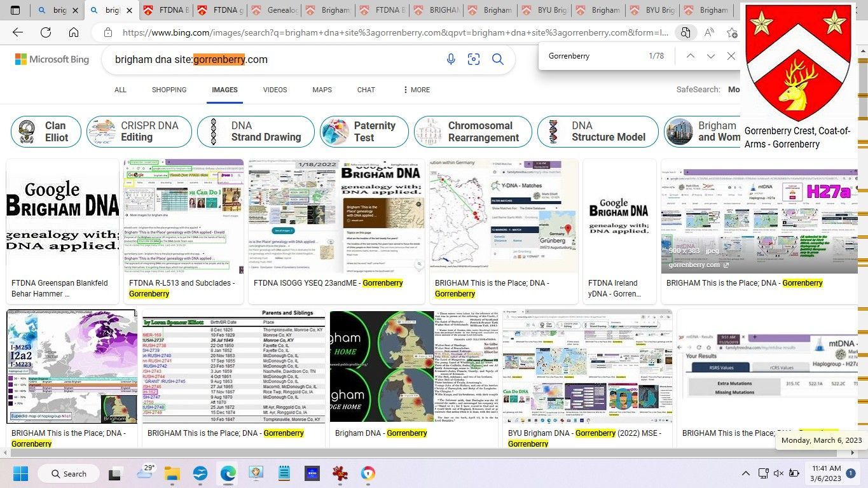
Task: Close the active 'brig' browser tab
Action: tap(128, 10)
